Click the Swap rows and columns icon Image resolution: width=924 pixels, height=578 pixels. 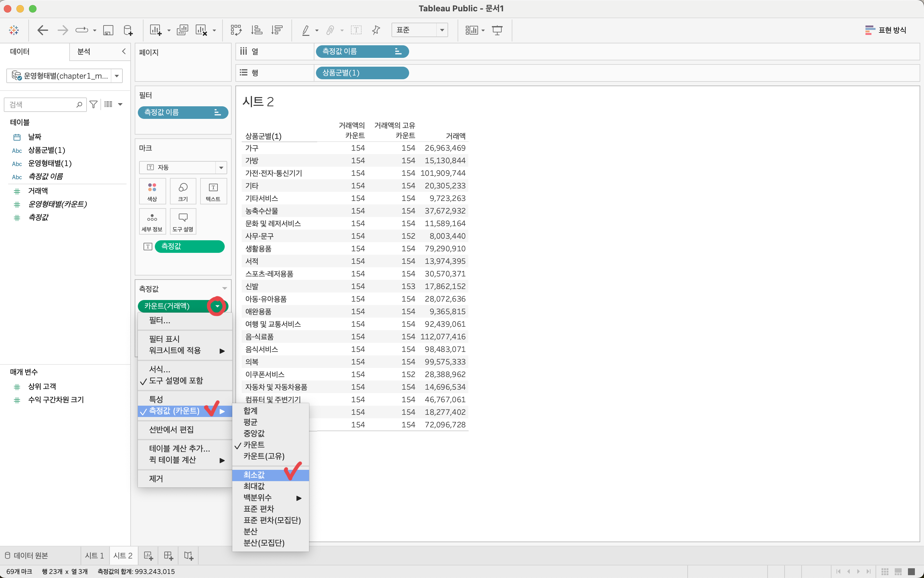[x=236, y=30]
